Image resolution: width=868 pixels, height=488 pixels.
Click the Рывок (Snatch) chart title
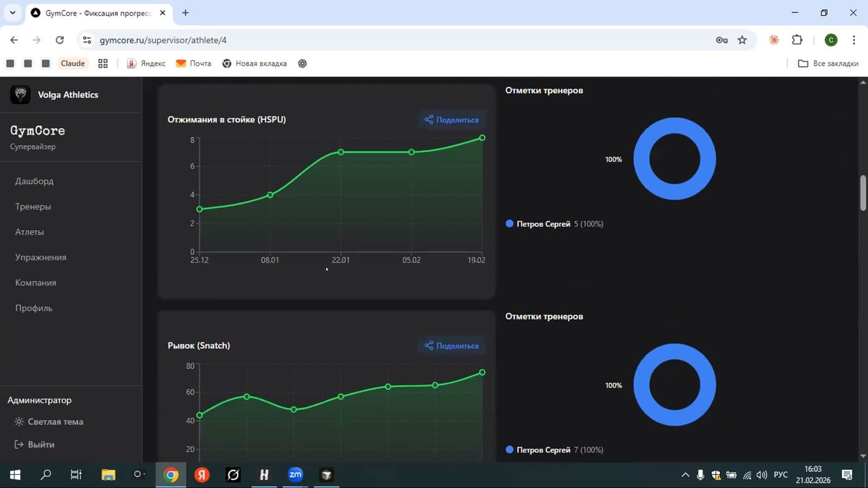click(x=199, y=346)
